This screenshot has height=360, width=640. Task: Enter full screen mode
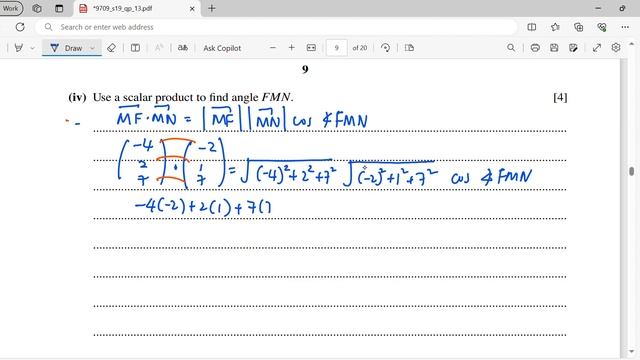click(597, 48)
